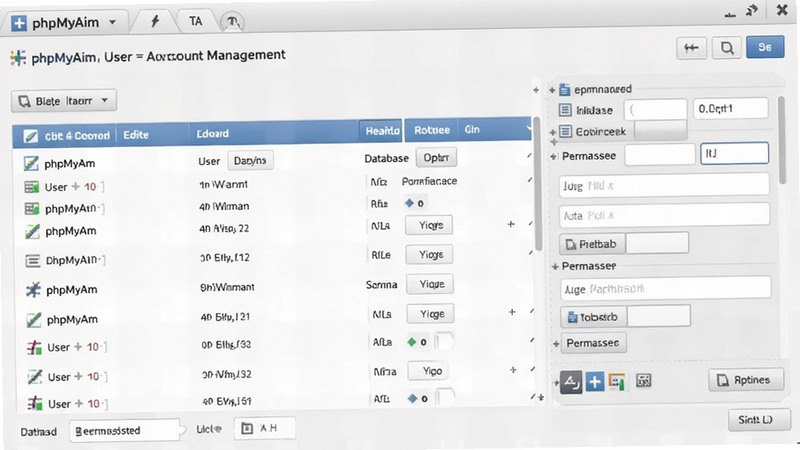
Task: Click the pencil icon in the 40 AYsp, 22 row
Action: (32, 232)
